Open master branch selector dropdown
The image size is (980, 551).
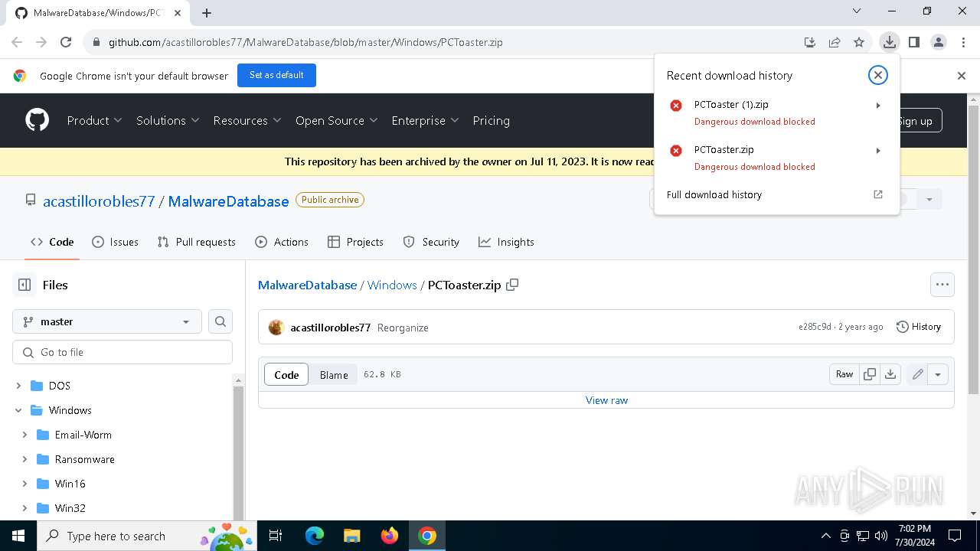[x=107, y=321]
